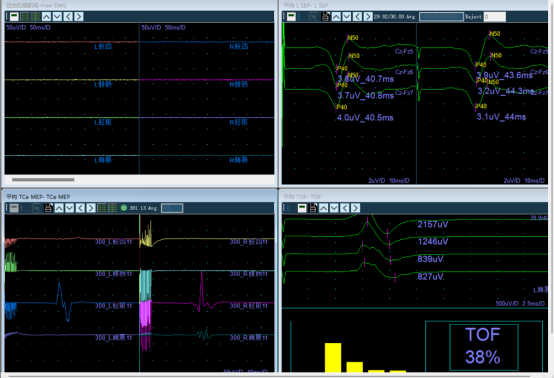The image size is (554, 378).
Task: Click the up arrow in TOF toolbar
Action: point(323,208)
